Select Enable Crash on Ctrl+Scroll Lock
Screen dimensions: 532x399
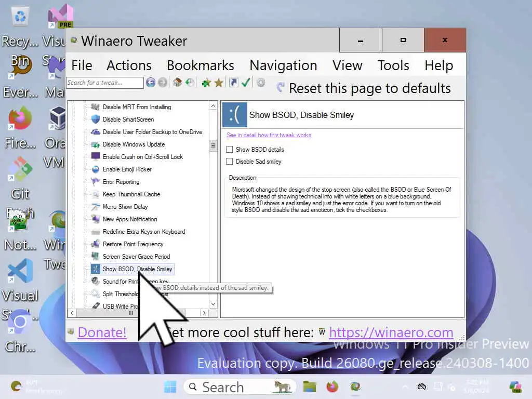click(142, 157)
